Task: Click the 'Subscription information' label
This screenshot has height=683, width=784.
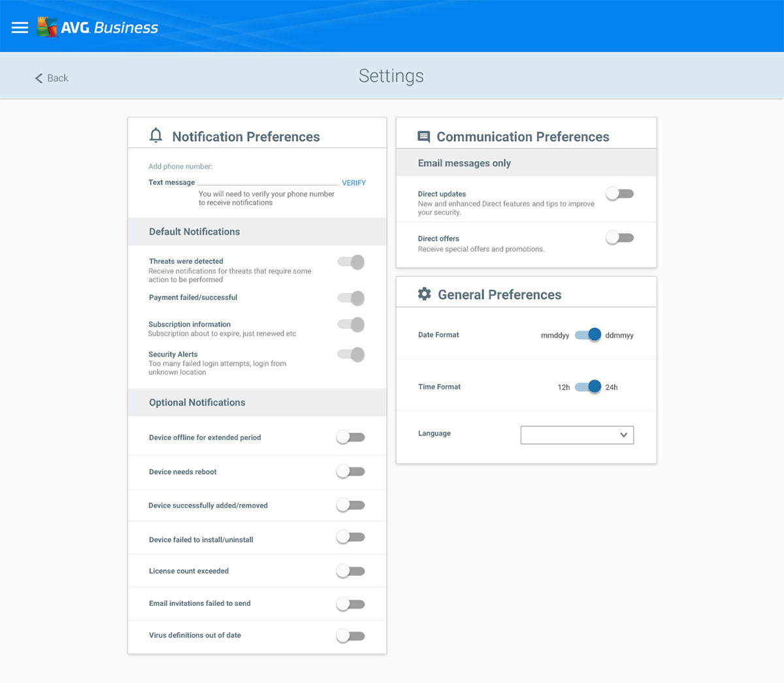Action: point(189,325)
